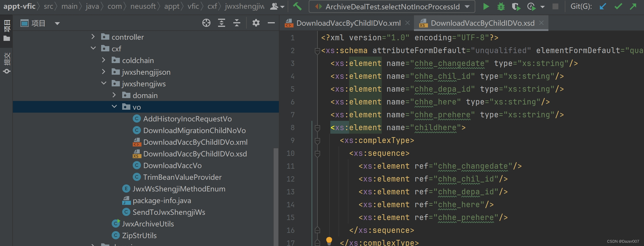644x246 pixels.
Task: Collapse the cxf folder
Action: click(x=93, y=48)
